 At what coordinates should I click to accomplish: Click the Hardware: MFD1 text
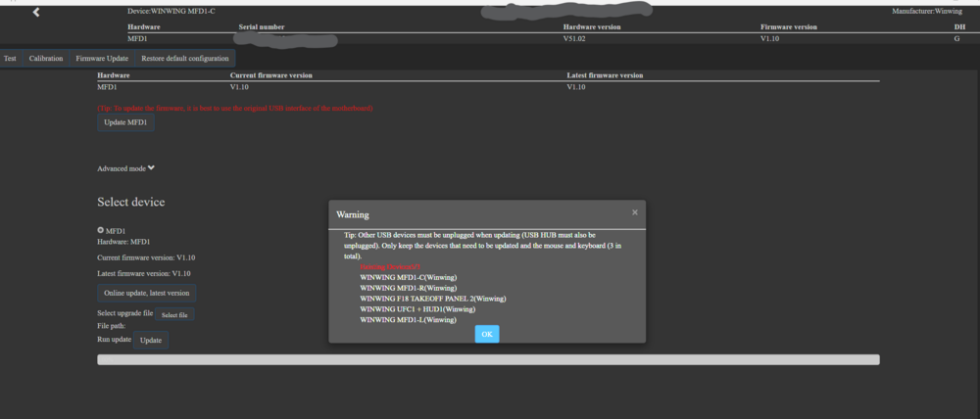(123, 242)
